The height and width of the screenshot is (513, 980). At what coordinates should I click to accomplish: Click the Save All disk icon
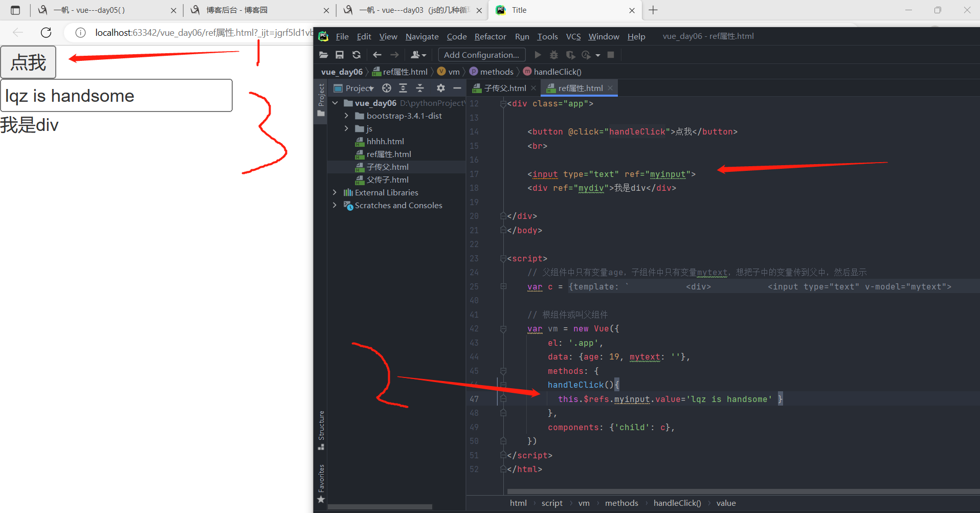tap(340, 55)
